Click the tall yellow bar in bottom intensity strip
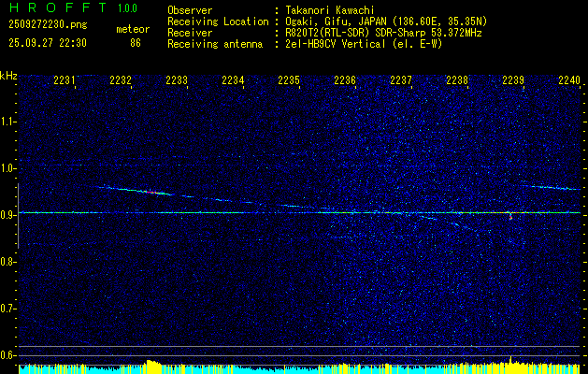Image resolution: width=588 pixels, height=374 pixels. 510,365
